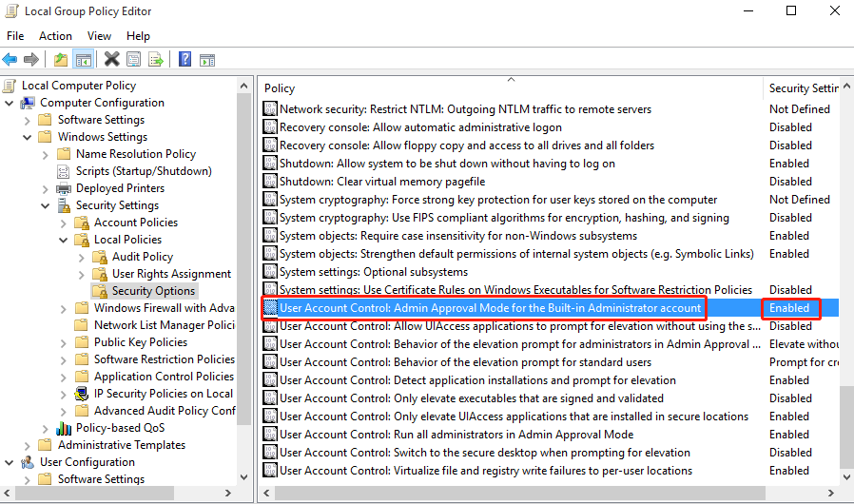Select 'Switch to the secure desktop' policy row
The width and height of the screenshot is (854, 504).
pos(485,453)
